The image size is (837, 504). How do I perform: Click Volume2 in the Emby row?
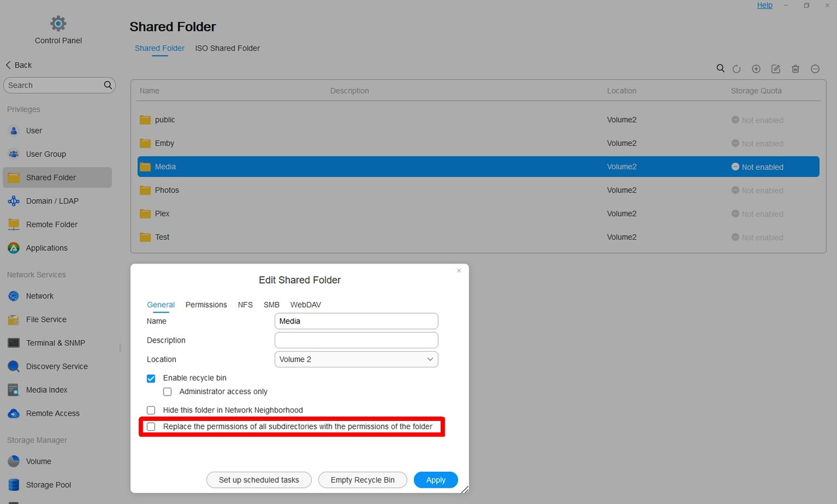pos(622,144)
